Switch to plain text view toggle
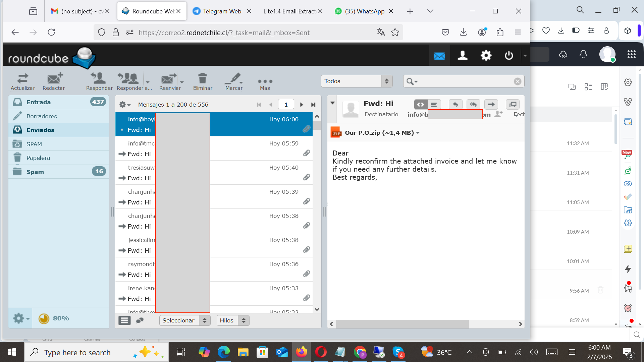This screenshot has width=644, height=362. coord(434,105)
